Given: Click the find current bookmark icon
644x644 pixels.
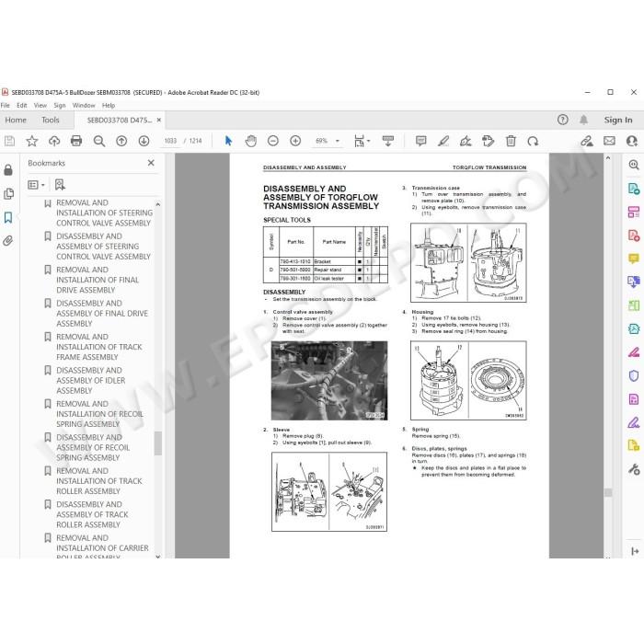Looking at the screenshot, I should coord(60,185).
